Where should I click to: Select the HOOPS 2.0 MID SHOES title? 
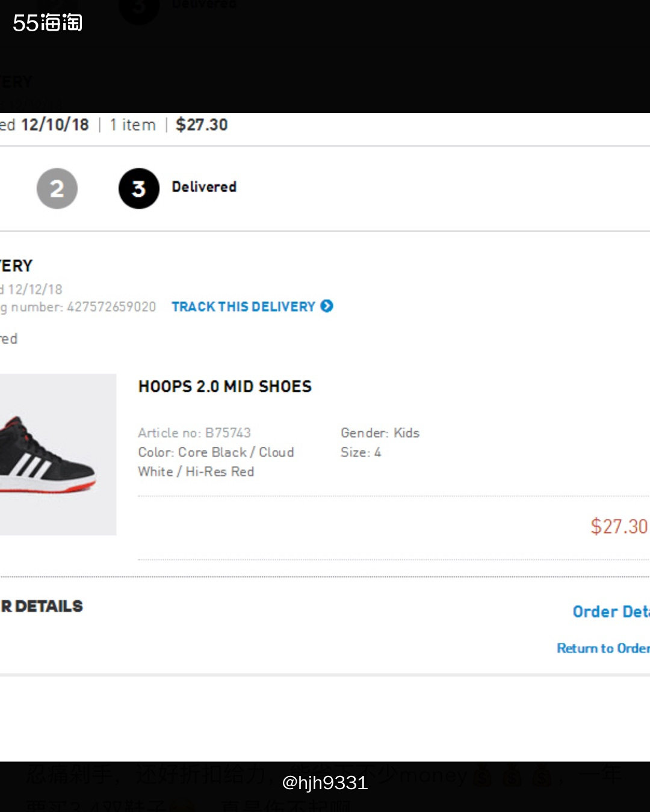click(x=225, y=387)
